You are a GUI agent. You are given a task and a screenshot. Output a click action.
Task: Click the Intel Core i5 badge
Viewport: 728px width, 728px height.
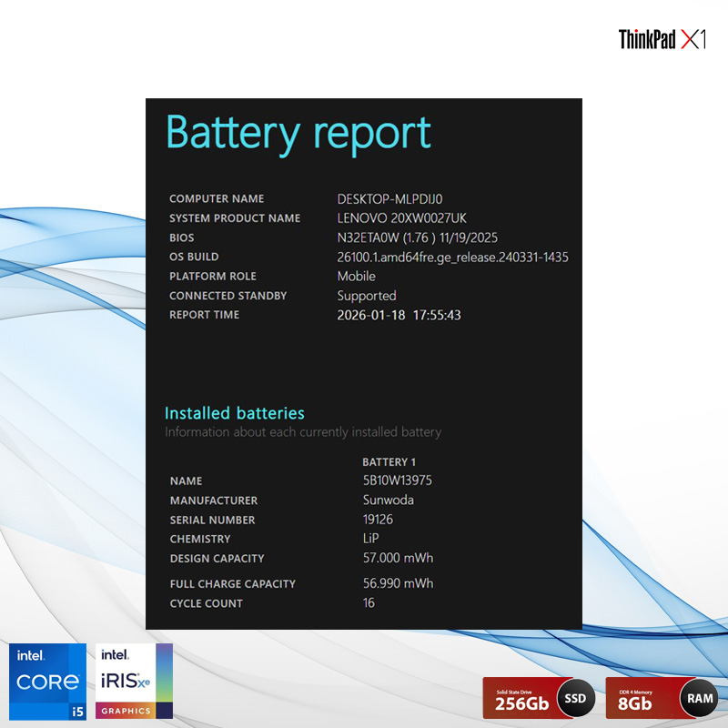click(x=50, y=680)
